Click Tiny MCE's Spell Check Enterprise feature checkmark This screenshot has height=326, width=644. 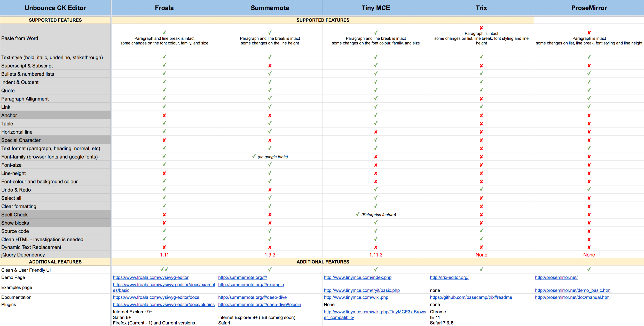358,214
